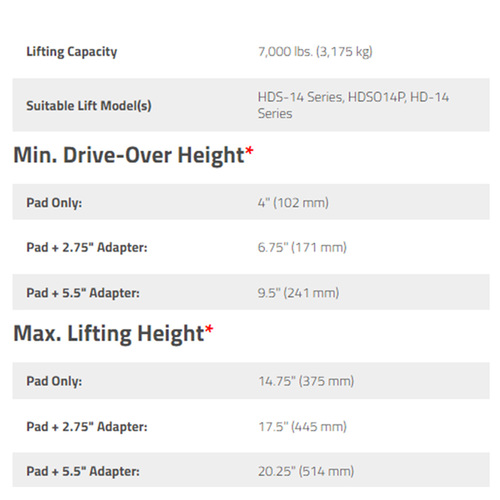Image resolution: width=500 pixels, height=500 pixels.
Task: Select the HDS-14 Series lift models text
Action: point(353,105)
